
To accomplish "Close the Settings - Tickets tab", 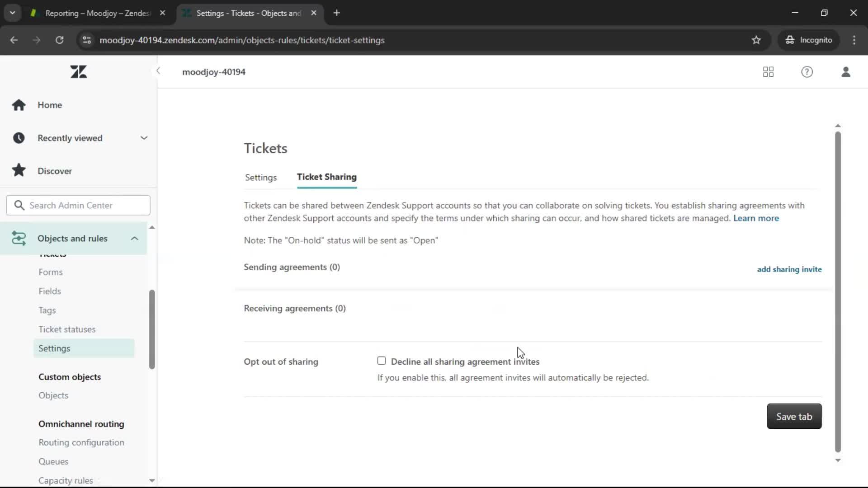I will (314, 13).
